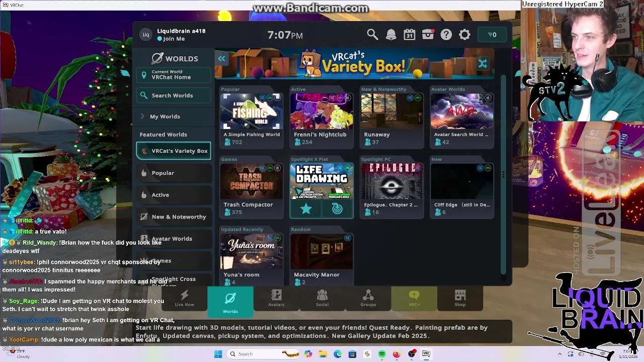
Task: Open Search Worlds in sidebar
Action: tap(174, 96)
